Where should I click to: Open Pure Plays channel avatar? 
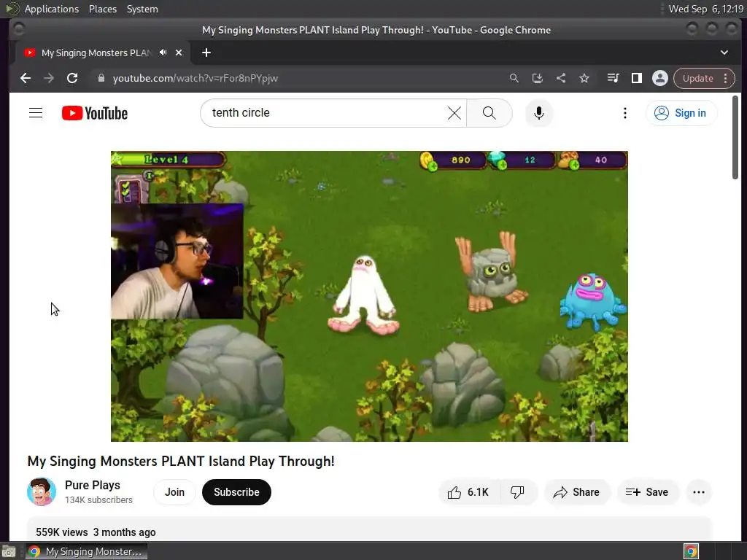(x=42, y=492)
